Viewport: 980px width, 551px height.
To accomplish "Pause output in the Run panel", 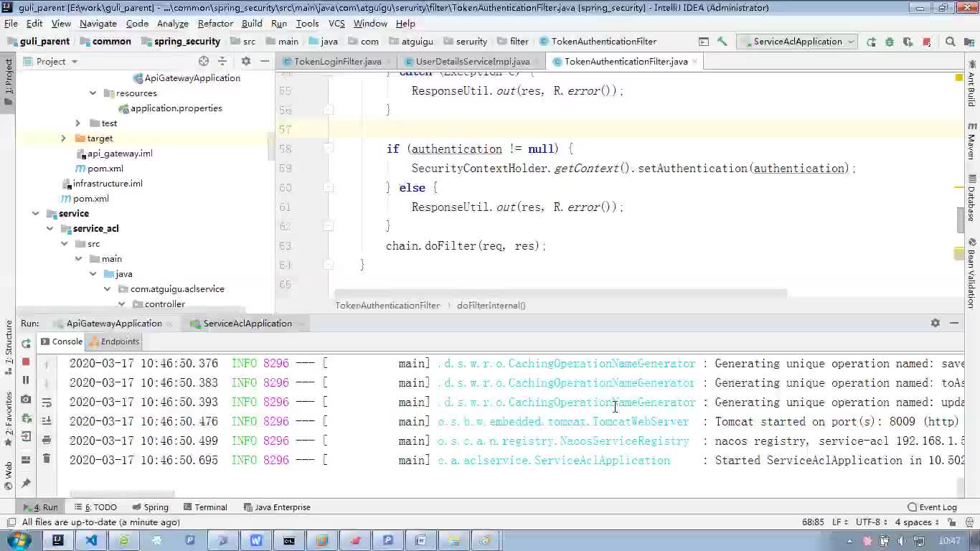I will point(26,380).
